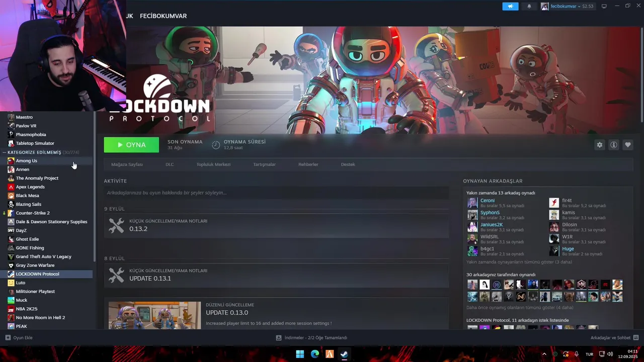The height and width of the screenshot is (362, 644).
Task: Click the announcements megaphone icon
Action: tap(510, 6)
